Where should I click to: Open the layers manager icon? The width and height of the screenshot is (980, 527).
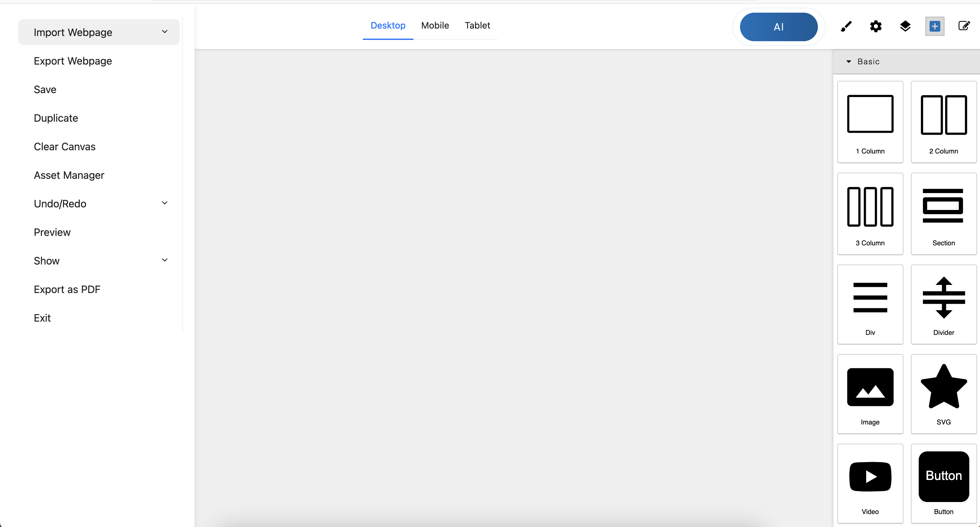point(905,26)
